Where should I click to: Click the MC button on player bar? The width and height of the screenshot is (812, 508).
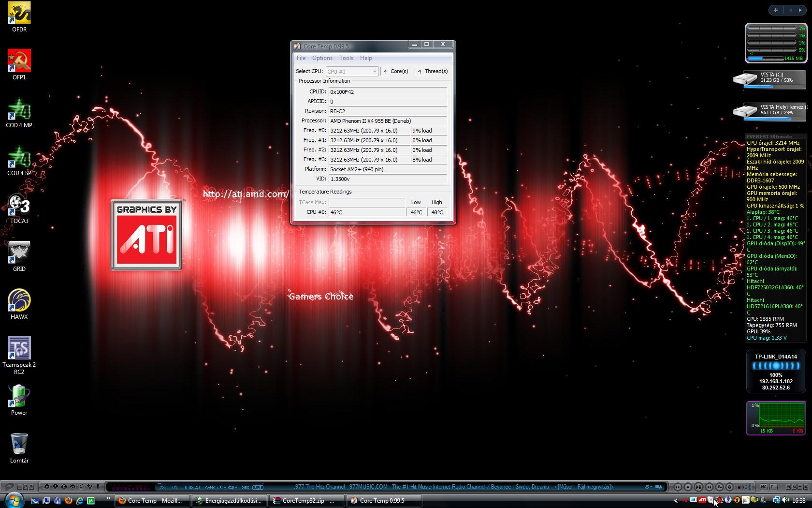click(x=764, y=487)
